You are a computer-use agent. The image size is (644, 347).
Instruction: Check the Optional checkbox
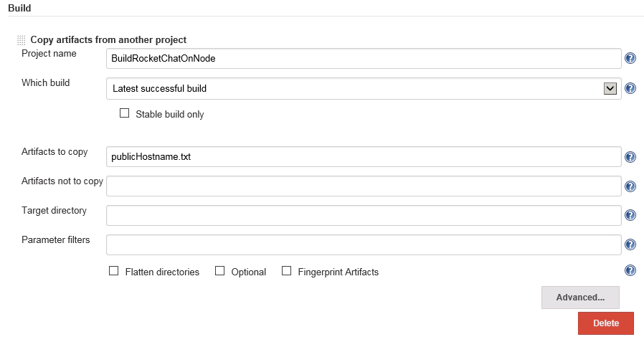(x=220, y=271)
